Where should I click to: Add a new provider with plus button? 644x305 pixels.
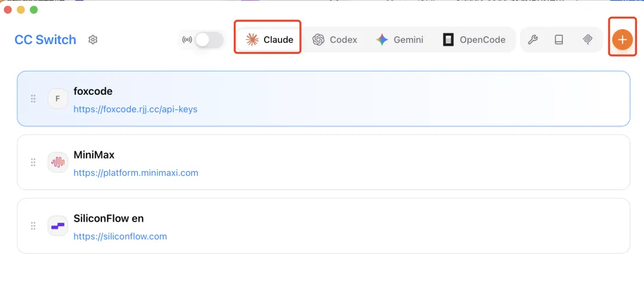tap(623, 40)
